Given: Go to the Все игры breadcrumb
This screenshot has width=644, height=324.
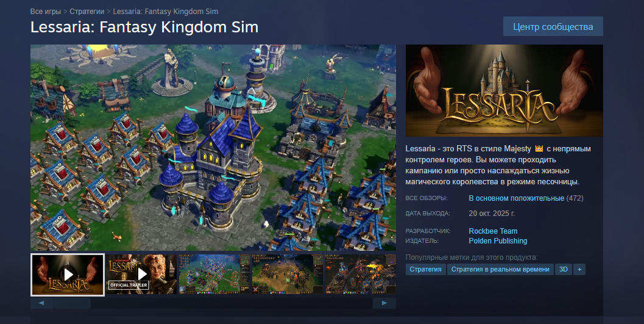Looking at the screenshot, I should pos(46,12).
